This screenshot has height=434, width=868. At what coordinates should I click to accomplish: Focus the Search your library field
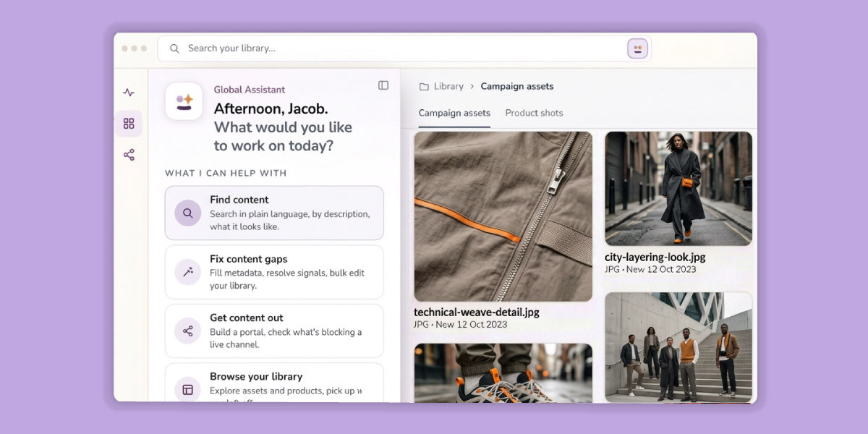[404, 48]
